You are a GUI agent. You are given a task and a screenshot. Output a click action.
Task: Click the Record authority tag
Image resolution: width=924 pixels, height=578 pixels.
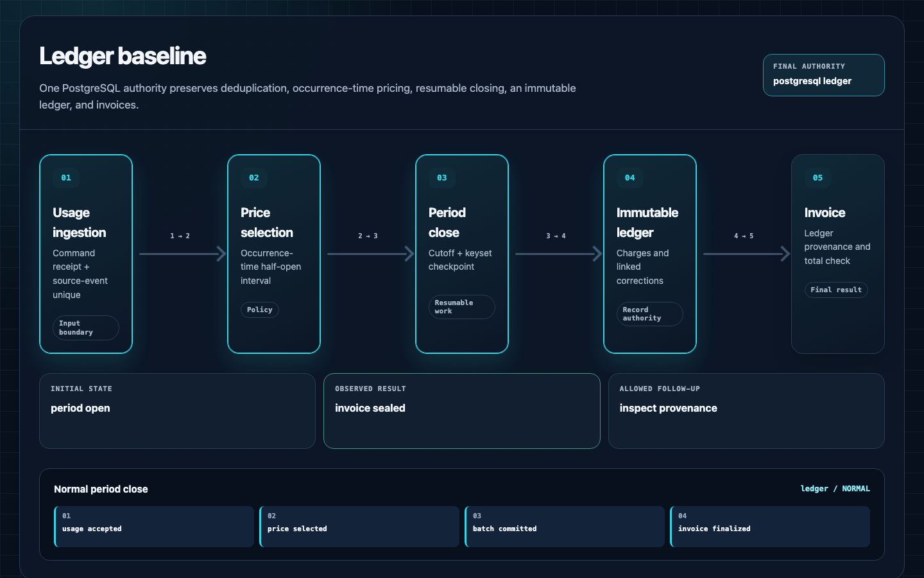tap(650, 314)
